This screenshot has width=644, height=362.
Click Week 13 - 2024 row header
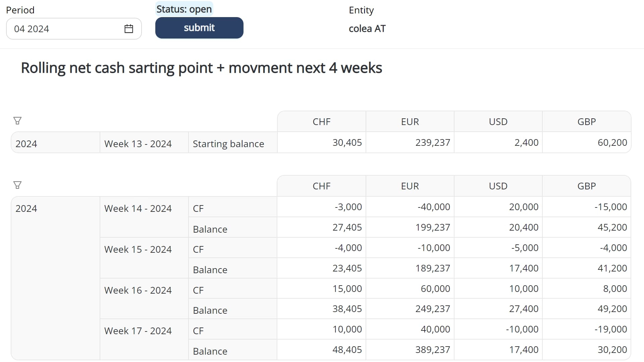tap(138, 144)
